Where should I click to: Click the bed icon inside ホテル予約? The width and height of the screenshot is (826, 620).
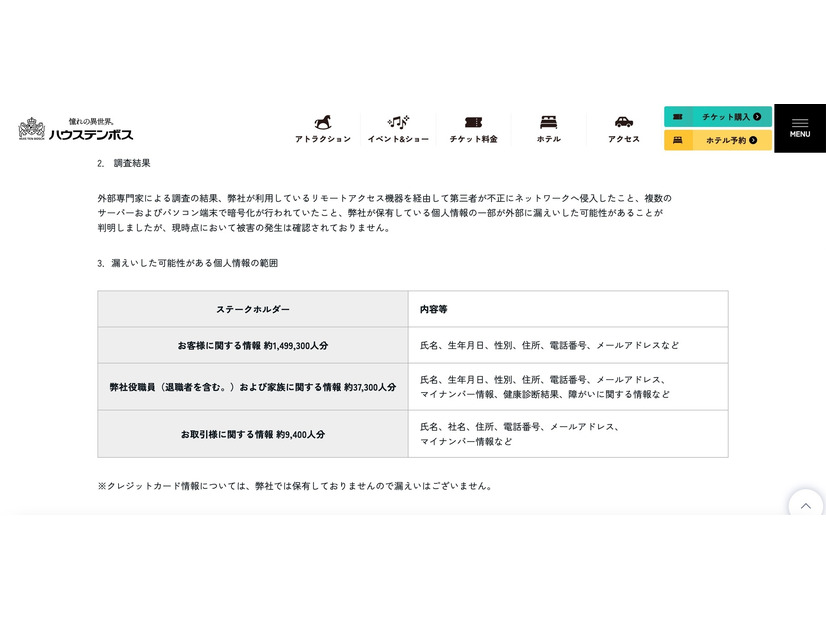680,140
